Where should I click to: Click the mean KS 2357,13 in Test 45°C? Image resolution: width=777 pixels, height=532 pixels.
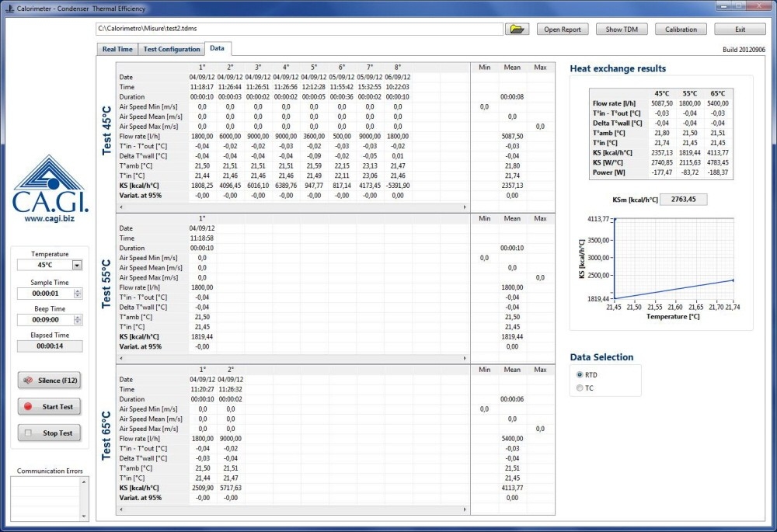tap(512, 186)
